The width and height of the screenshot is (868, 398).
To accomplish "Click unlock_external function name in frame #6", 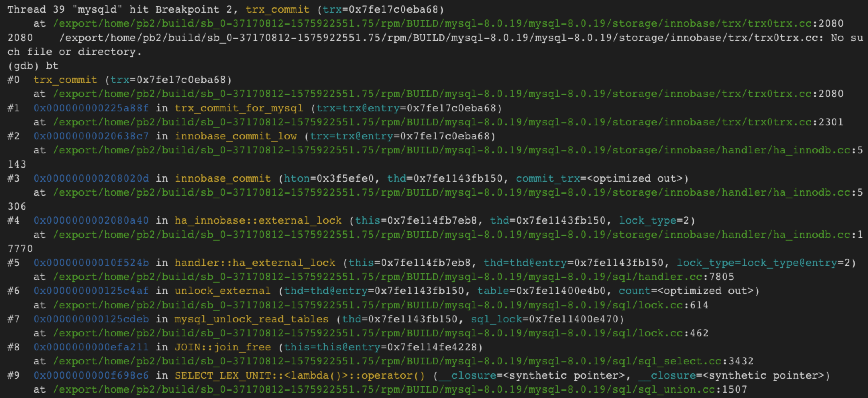I will [x=223, y=291].
